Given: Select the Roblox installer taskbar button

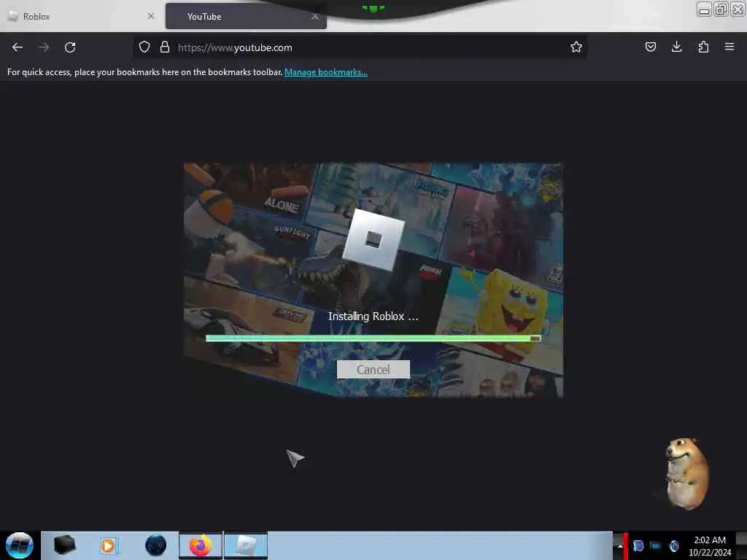Looking at the screenshot, I should pos(246,545).
